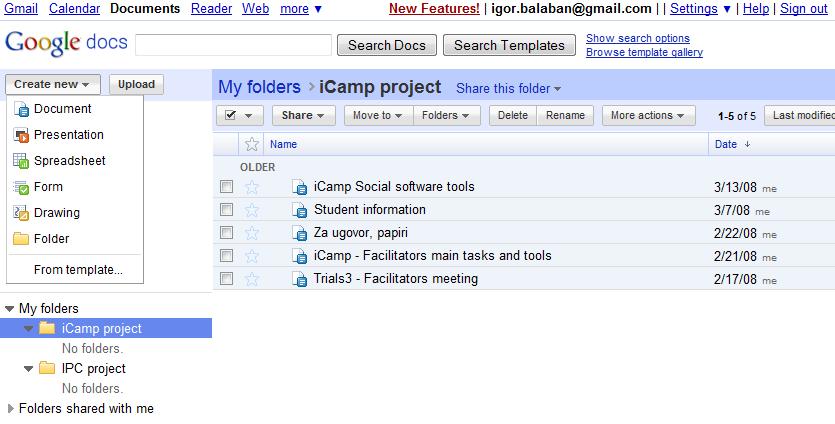Star the Student information document

pos(251,210)
